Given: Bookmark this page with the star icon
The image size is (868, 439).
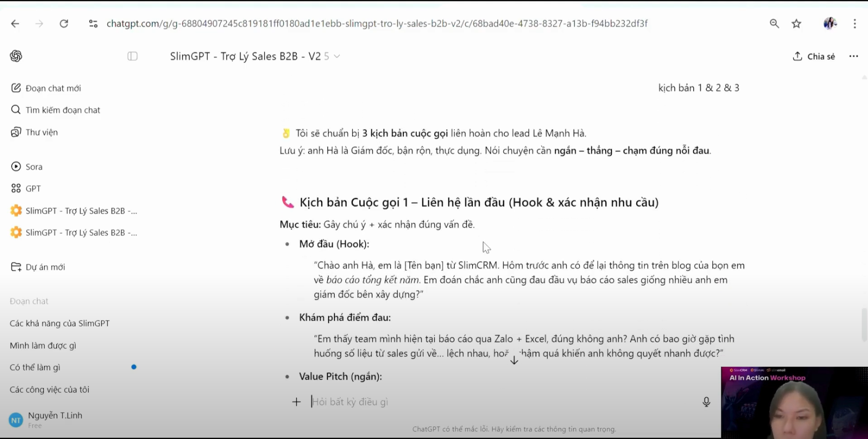Looking at the screenshot, I should (796, 24).
